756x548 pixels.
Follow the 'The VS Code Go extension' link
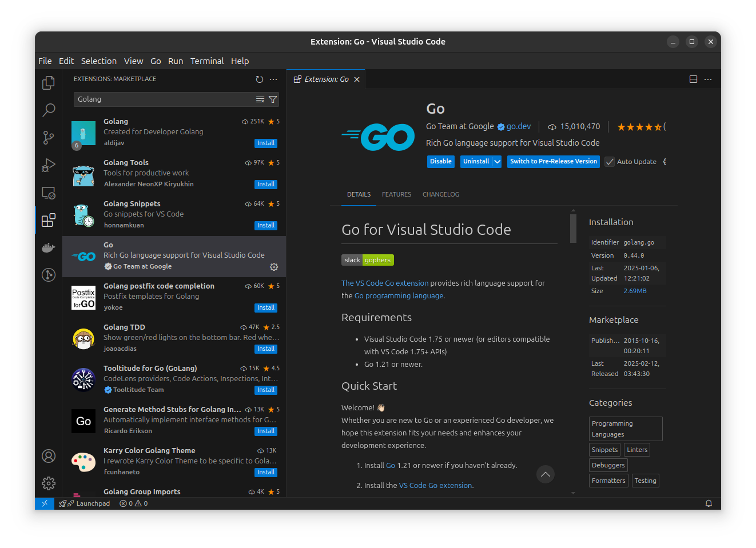click(385, 283)
